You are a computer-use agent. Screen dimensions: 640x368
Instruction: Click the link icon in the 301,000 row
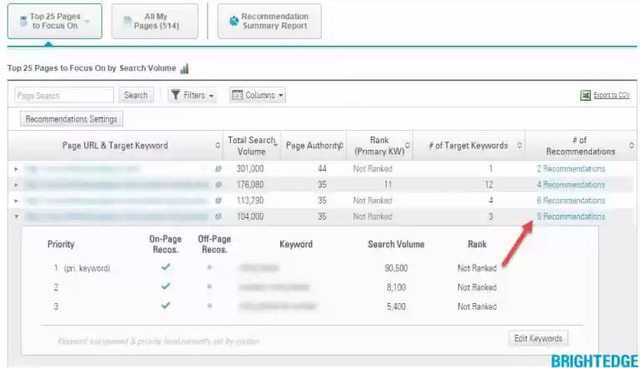coord(218,169)
